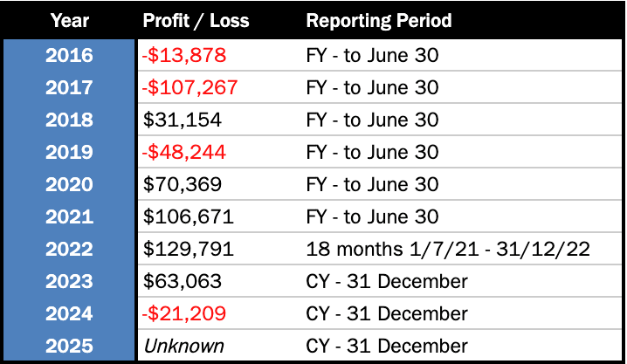The width and height of the screenshot is (627, 364).
Task: Click the Profit / Loss column header
Action: [x=194, y=20]
